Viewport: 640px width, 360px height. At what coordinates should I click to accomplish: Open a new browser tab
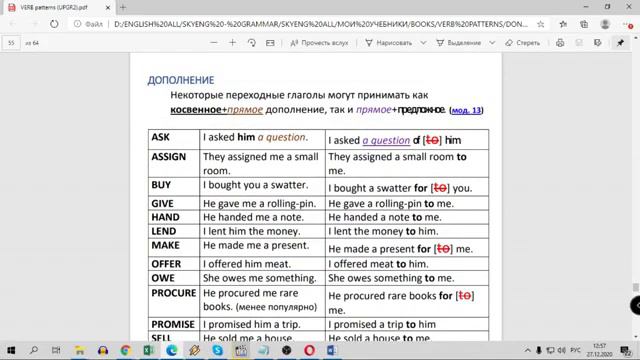(x=123, y=7)
